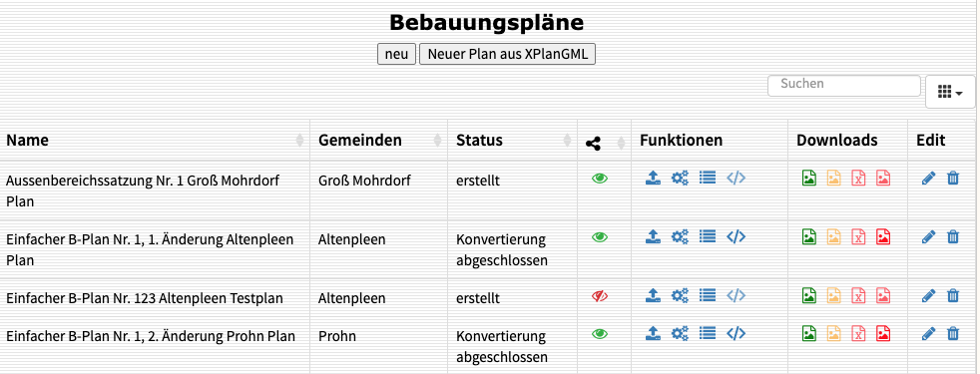Edit the Altenpleen Testplan with pencil icon

[929, 295]
